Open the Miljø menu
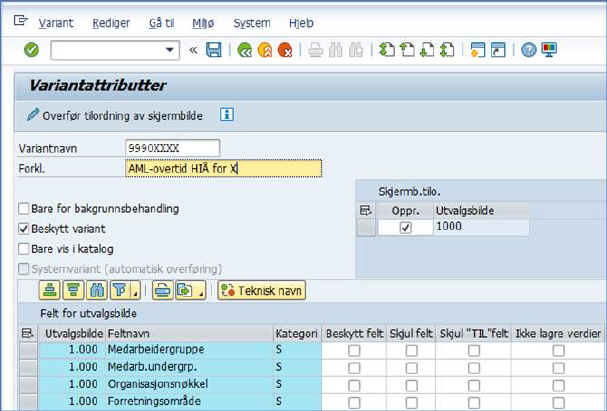 [203, 23]
